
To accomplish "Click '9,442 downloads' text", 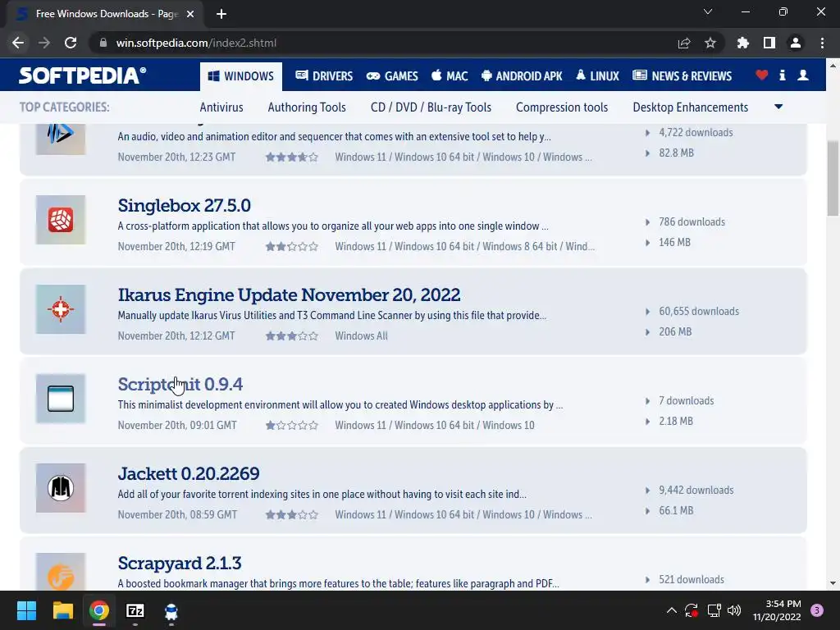I will 696,491.
